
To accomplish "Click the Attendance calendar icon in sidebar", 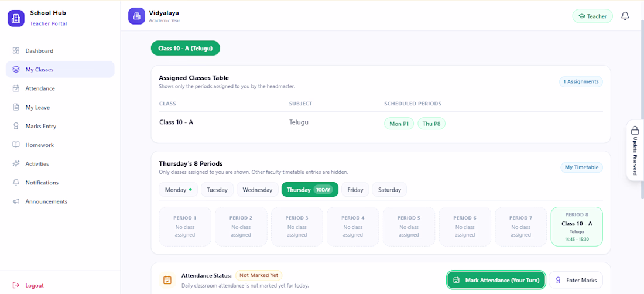I will pyautogui.click(x=16, y=88).
